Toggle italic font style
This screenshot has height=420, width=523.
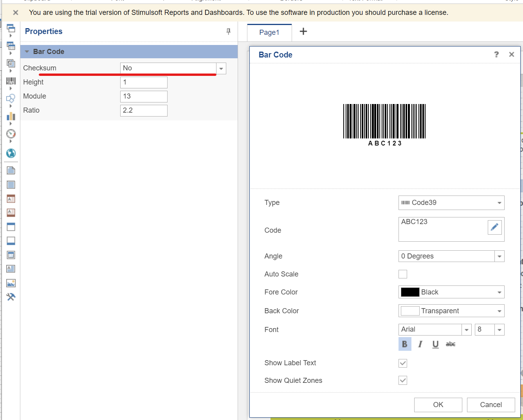pos(420,344)
